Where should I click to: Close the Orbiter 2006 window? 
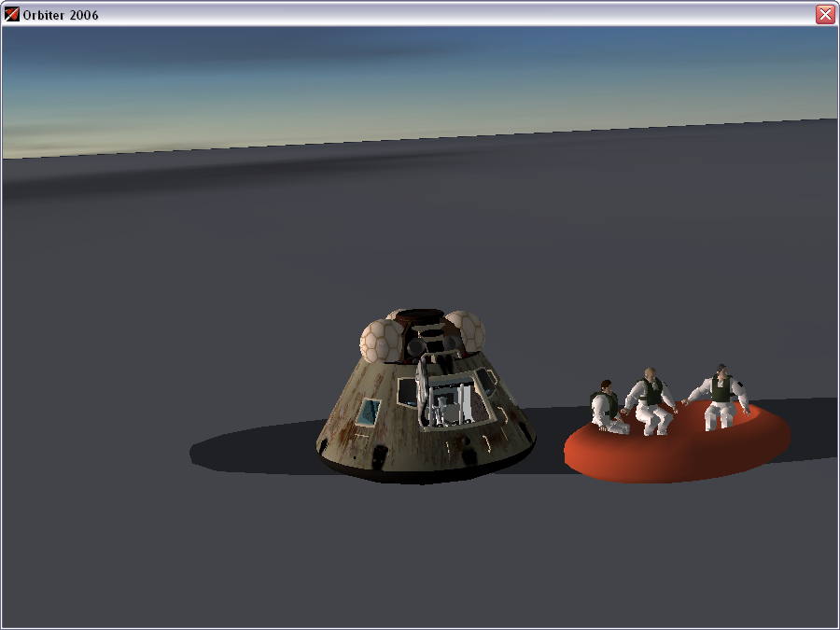[x=825, y=14]
